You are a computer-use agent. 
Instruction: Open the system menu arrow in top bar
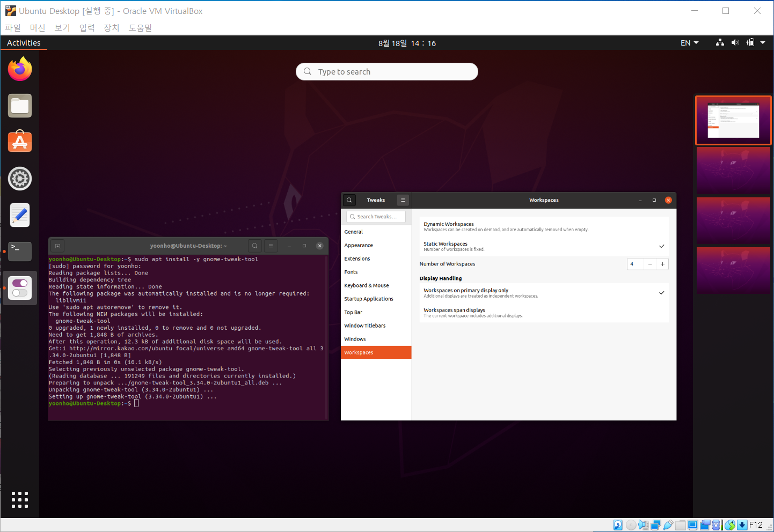[763, 43]
